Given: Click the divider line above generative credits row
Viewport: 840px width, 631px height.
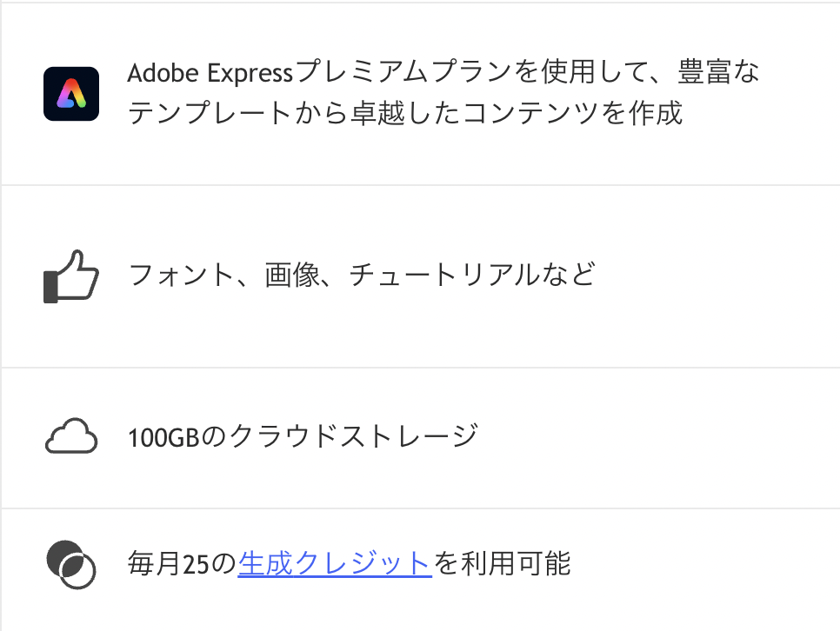Looking at the screenshot, I should 420,508.
